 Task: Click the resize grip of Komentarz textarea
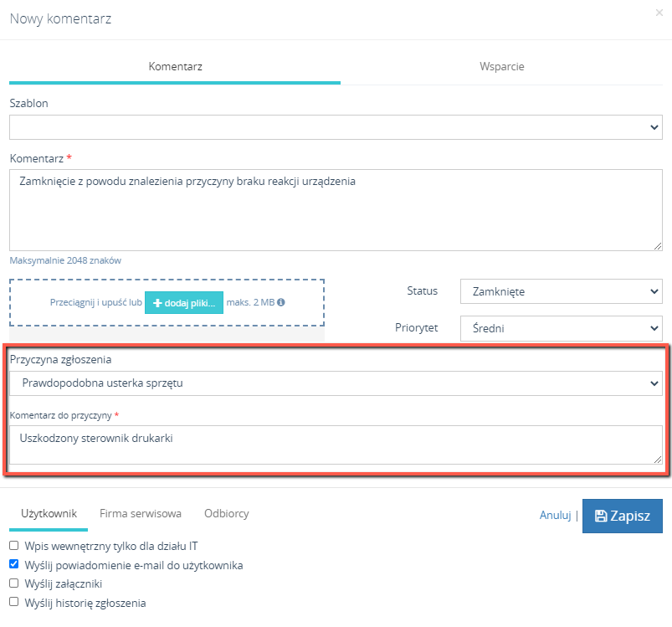[x=658, y=246]
